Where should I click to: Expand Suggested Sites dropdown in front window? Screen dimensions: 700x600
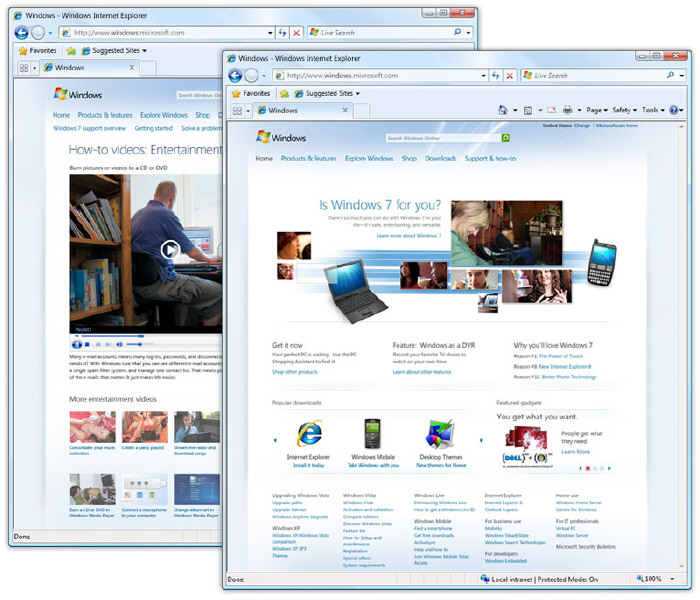point(358,94)
